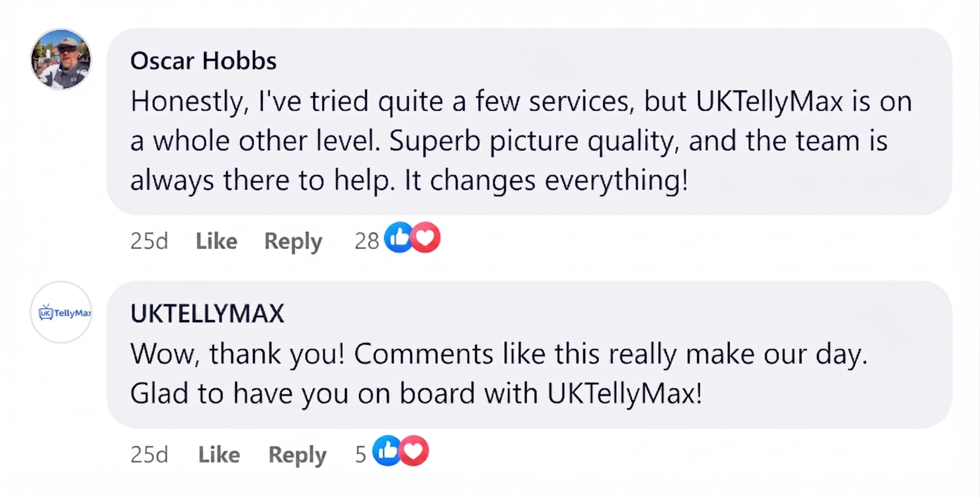
Task: Open Oscar Hobbs' profile picture
Action: (61, 59)
